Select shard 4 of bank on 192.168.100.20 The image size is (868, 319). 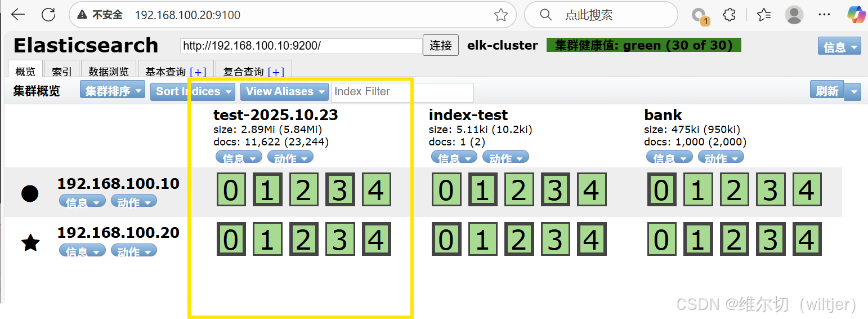click(x=807, y=239)
